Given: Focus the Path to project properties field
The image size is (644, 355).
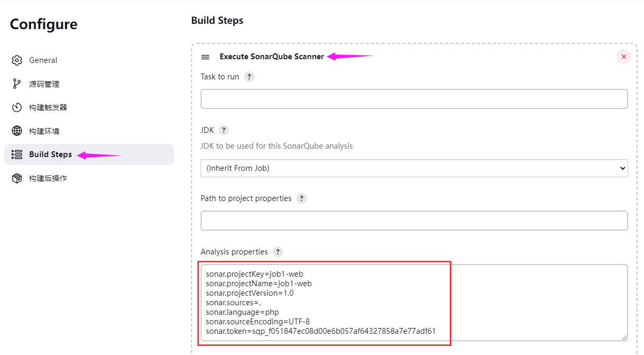Looking at the screenshot, I should tap(414, 221).
